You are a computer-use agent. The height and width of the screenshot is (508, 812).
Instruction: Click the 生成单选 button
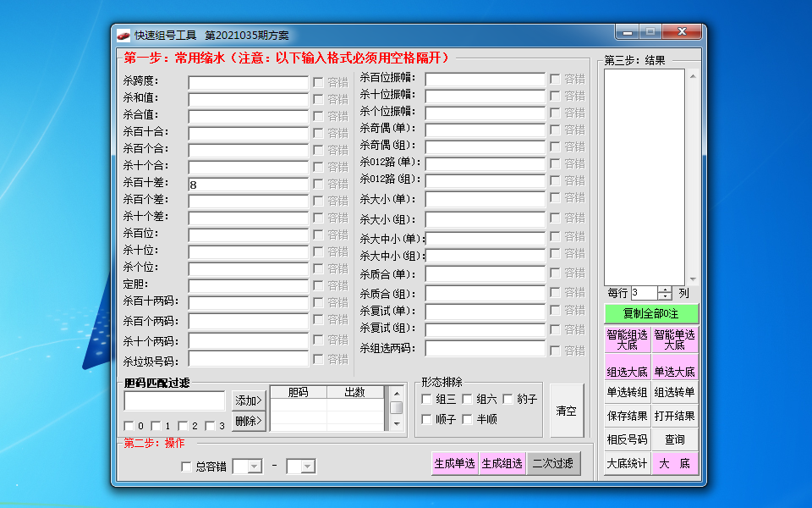coord(455,463)
